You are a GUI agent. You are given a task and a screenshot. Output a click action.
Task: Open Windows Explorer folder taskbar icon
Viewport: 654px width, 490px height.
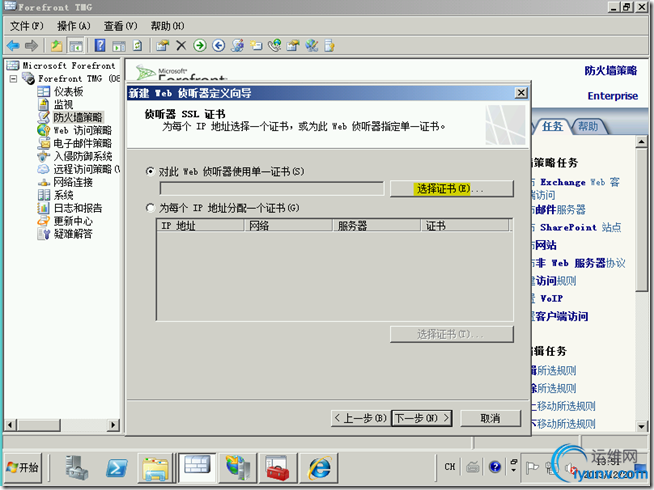tap(155, 467)
